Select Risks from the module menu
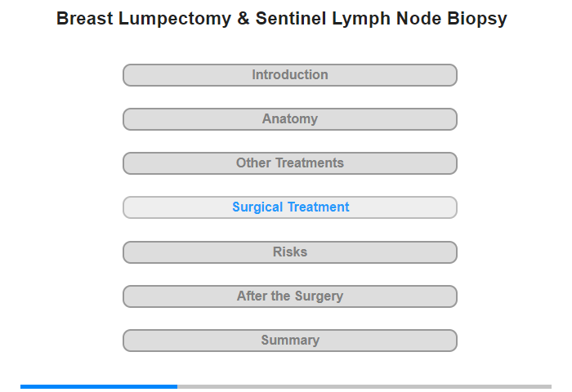Screen dimensions: 572x392 [289, 252]
